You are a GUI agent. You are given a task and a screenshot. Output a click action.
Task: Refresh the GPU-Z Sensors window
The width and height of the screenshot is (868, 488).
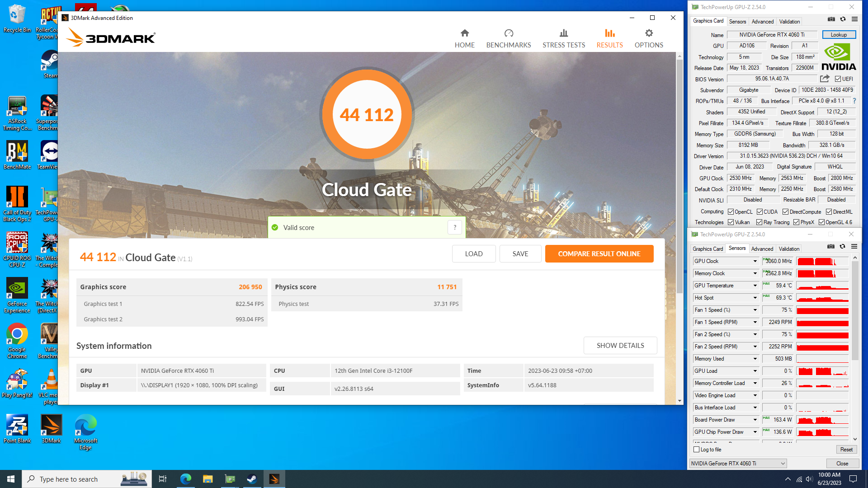(842, 246)
